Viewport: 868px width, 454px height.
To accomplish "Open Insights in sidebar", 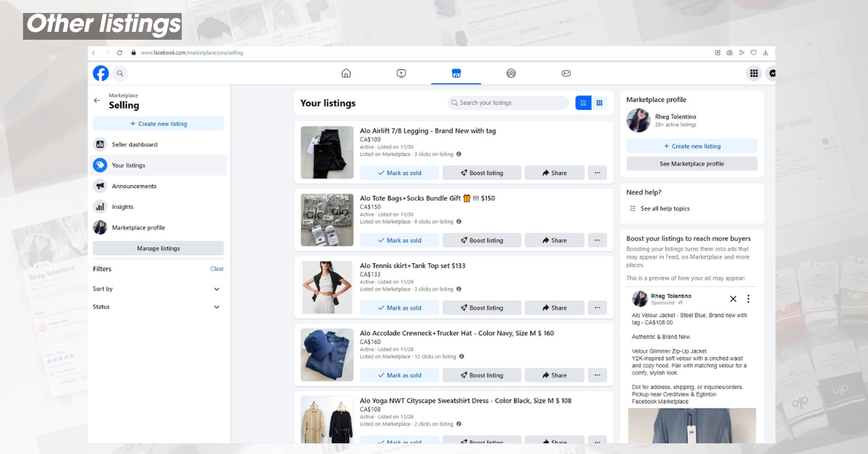I will 159,207.
